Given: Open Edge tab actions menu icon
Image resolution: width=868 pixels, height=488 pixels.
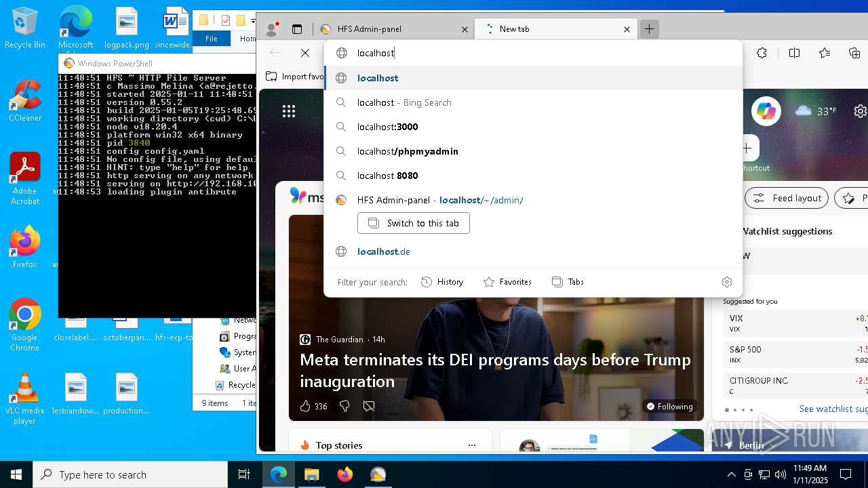Looking at the screenshot, I should (296, 29).
